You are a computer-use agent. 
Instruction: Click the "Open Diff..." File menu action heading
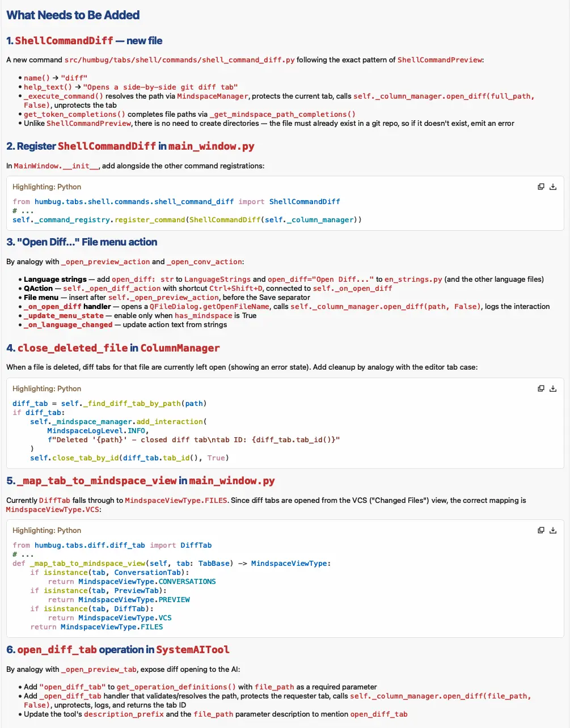(81, 242)
